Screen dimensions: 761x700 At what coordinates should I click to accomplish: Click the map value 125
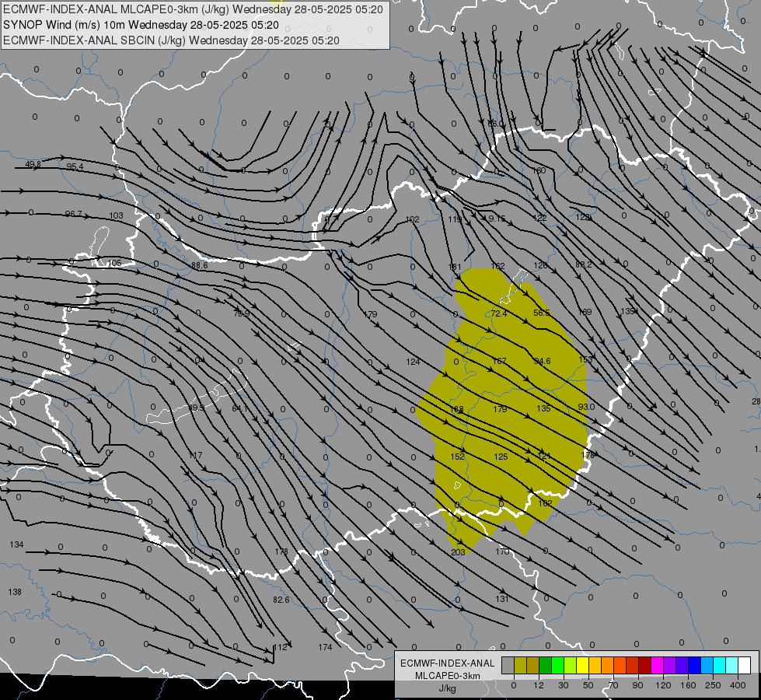[501, 456]
